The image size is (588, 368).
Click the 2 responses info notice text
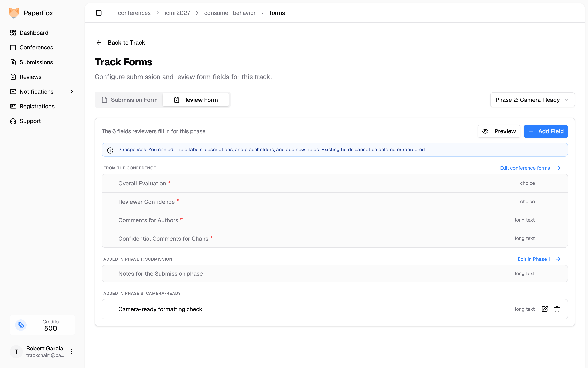pos(272,149)
